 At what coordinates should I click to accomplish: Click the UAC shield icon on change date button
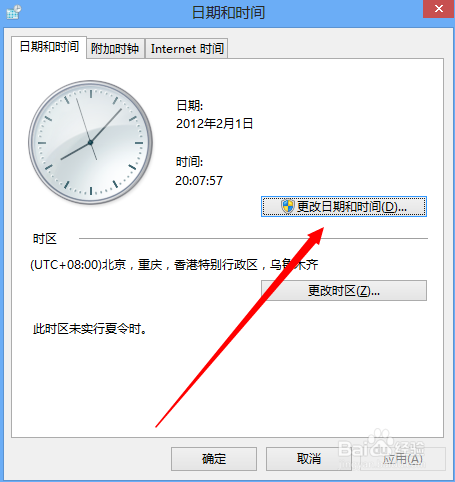tap(288, 206)
